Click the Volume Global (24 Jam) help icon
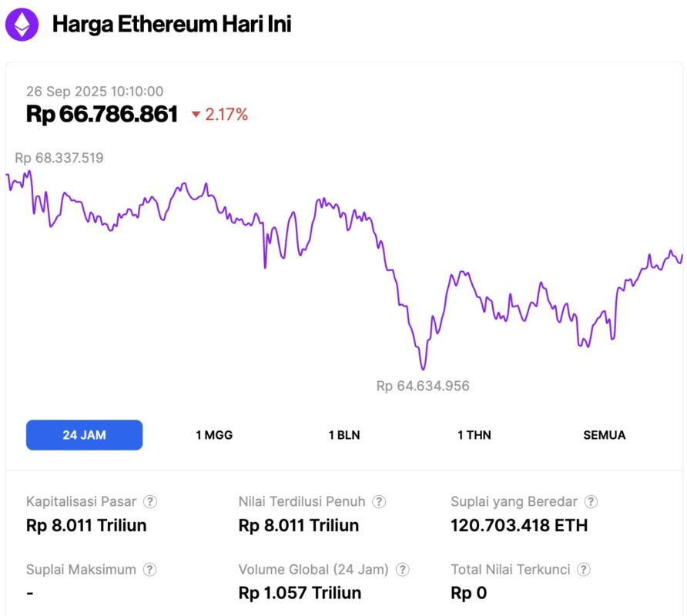The height and width of the screenshot is (616, 687). point(401,570)
